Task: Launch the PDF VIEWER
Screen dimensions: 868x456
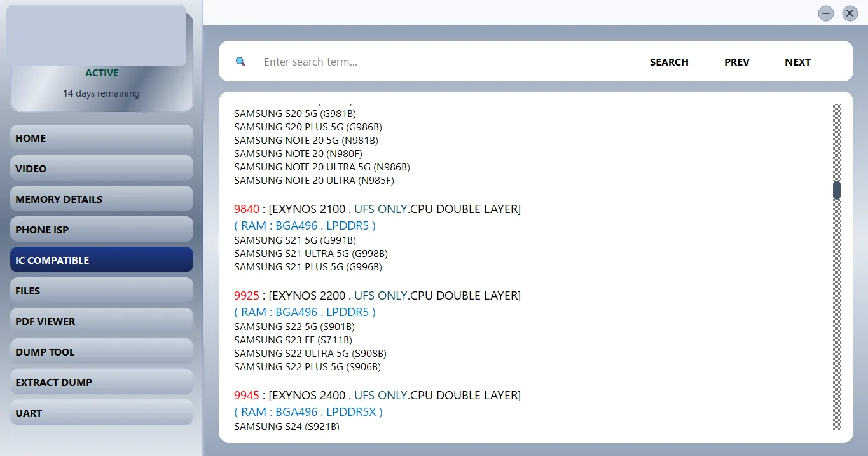Action: (x=102, y=321)
